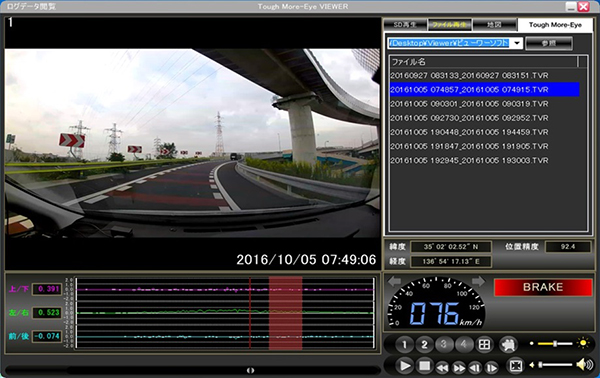Switch to four-way split screen view

(x=484, y=345)
